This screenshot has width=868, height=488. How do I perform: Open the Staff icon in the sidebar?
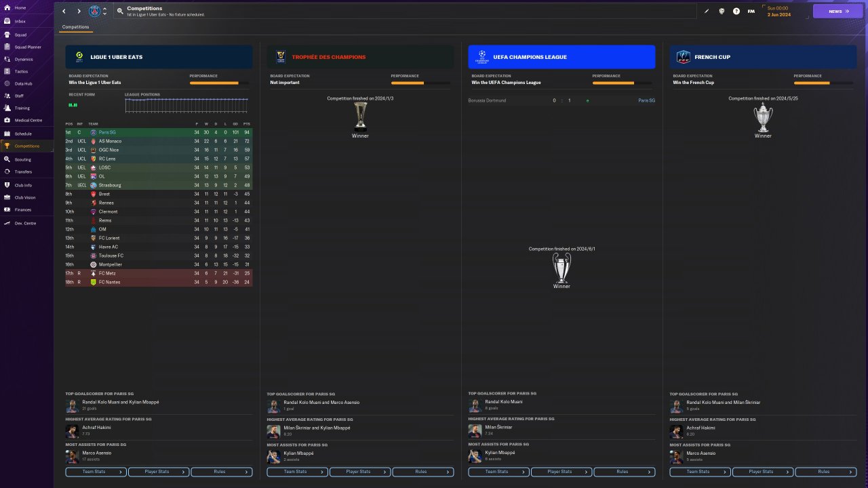(7, 96)
